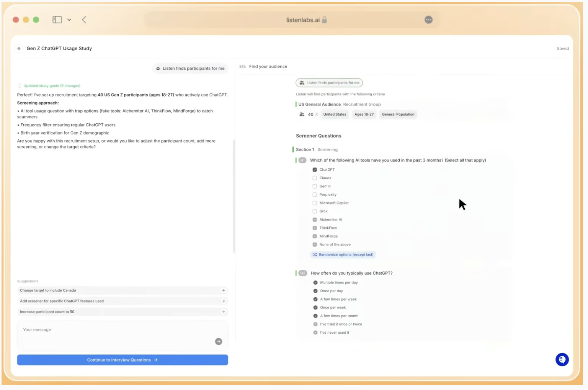Click the question How often do you typically use ChatGPT?

coord(351,273)
